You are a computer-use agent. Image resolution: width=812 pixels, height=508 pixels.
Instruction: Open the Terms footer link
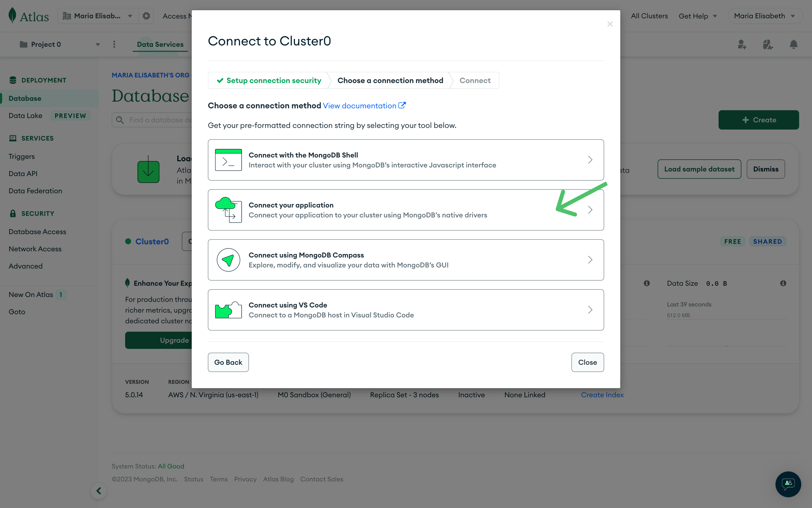tap(218, 479)
